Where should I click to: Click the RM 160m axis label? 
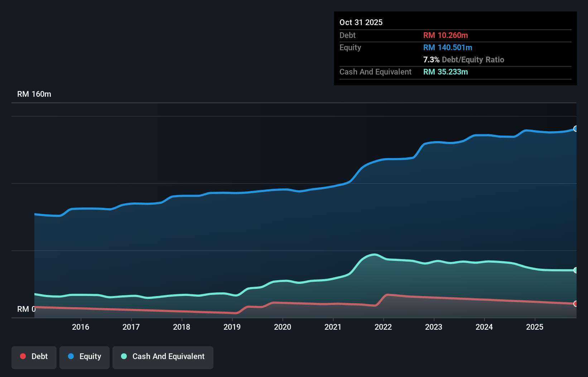pos(34,94)
